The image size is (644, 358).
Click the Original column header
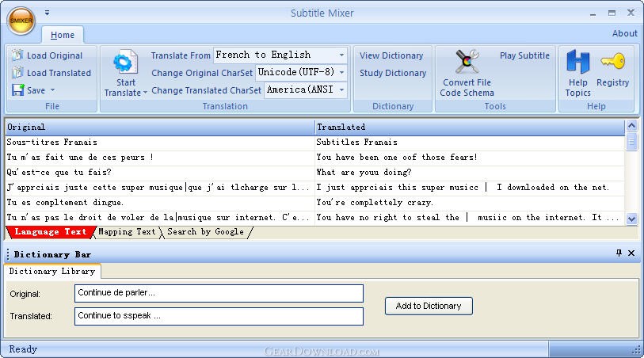tap(160, 128)
